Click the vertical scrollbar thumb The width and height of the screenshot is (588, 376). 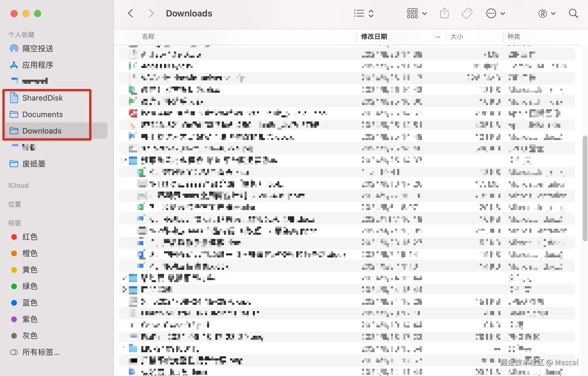coord(585,188)
